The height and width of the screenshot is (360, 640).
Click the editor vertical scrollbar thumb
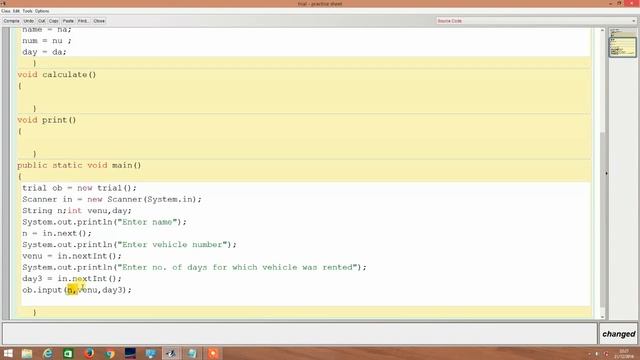coord(602,220)
